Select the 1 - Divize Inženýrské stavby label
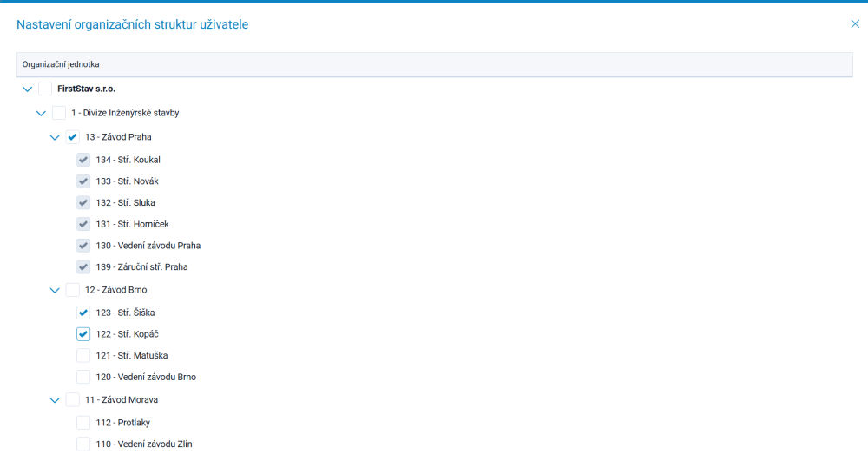This screenshot has height=454, width=868. 125,113
